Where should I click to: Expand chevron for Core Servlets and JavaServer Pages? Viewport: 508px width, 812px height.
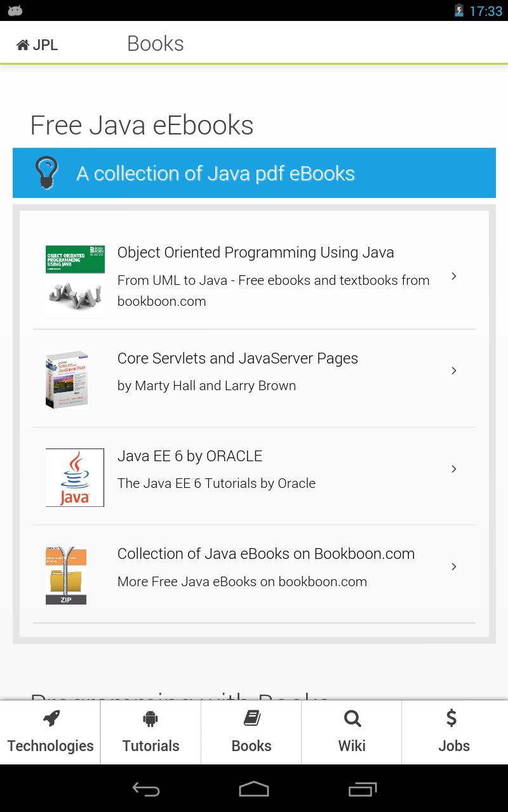454,370
